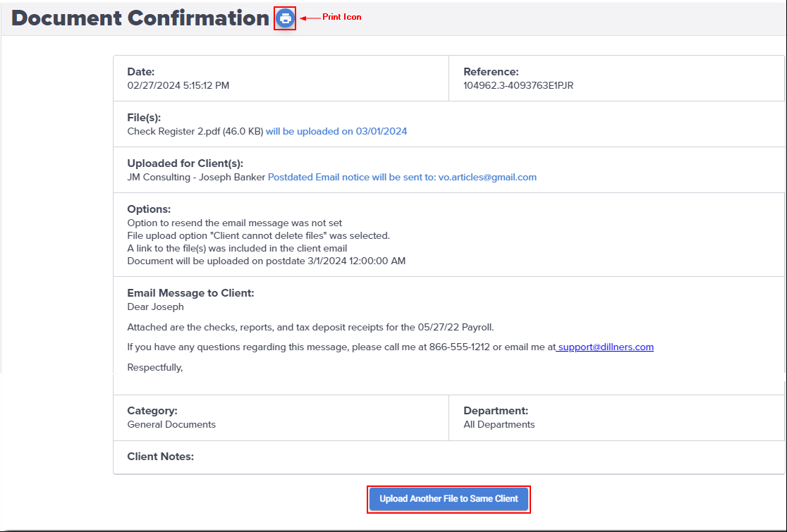
Task: Click the 'Respectfully,' closing text
Action: 155,368
